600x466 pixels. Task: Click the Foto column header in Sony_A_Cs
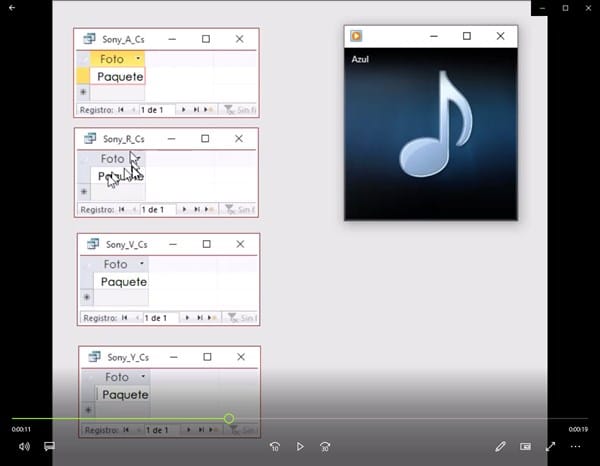pyautogui.click(x=117, y=59)
